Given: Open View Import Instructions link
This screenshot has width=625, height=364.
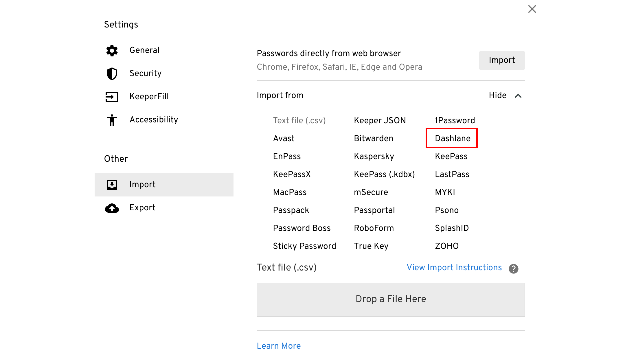Looking at the screenshot, I should point(454,267).
